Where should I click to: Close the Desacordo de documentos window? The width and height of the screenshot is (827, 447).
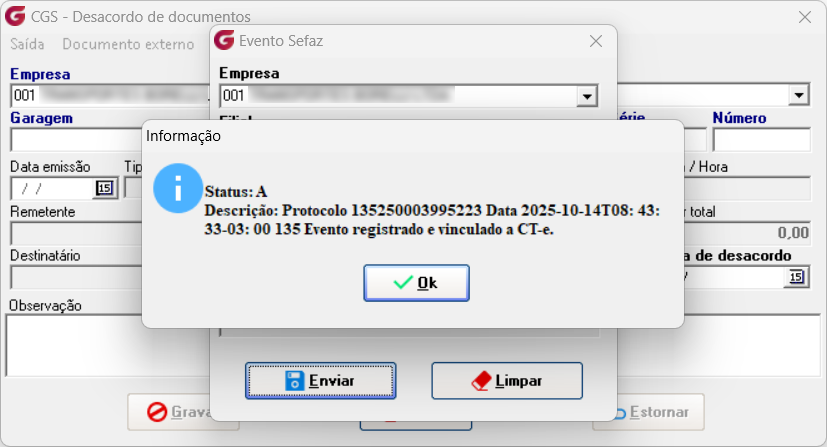tap(805, 17)
